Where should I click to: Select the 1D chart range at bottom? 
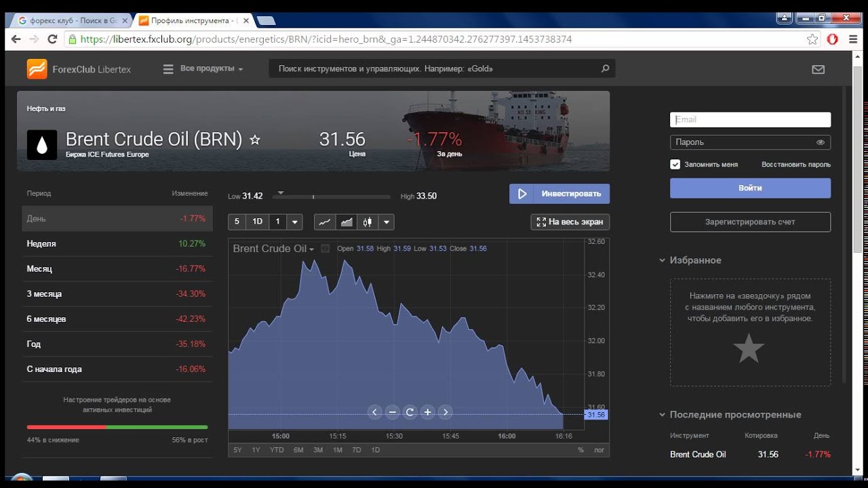click(376, 450)
